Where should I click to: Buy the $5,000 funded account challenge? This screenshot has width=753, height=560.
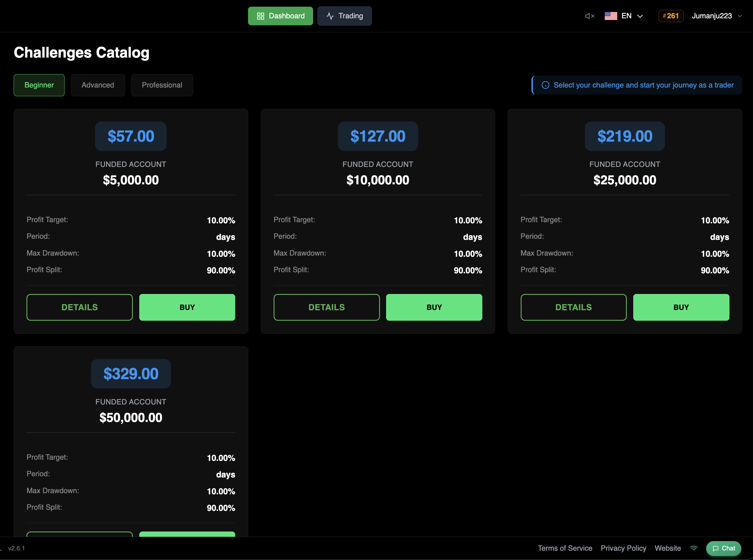[187, 307]
